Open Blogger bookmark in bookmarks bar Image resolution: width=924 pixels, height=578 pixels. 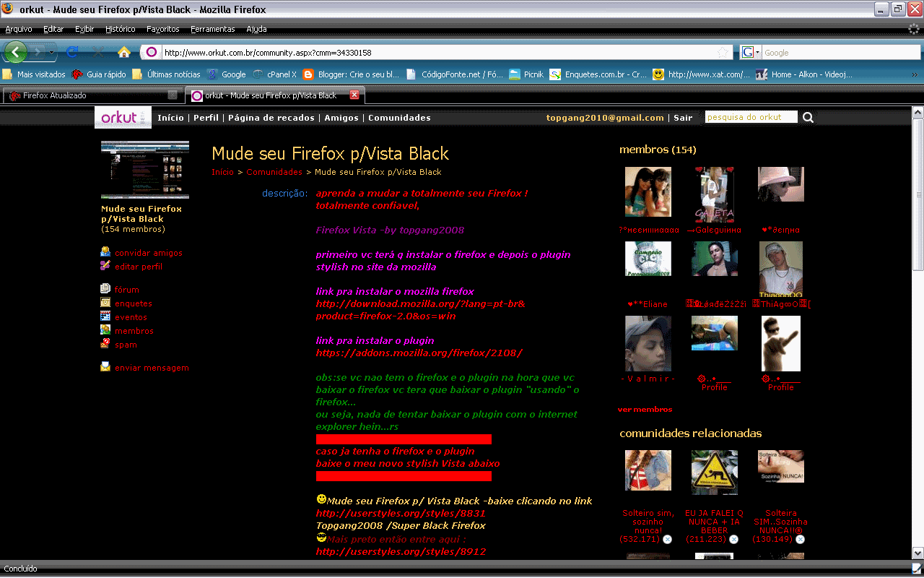[x=351, y=74]
